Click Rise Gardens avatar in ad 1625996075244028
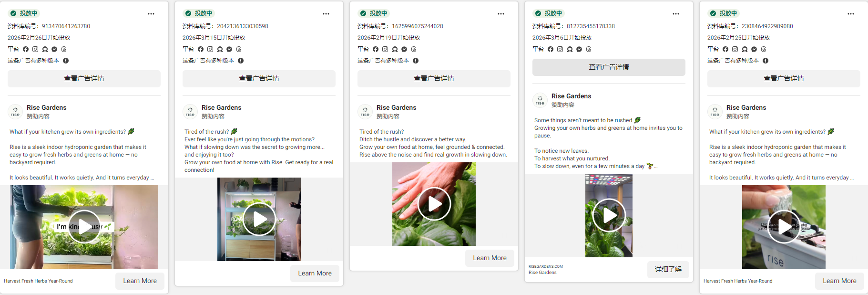Image resolution: width=868 pixels, height=295 pixels. (365, 112)
